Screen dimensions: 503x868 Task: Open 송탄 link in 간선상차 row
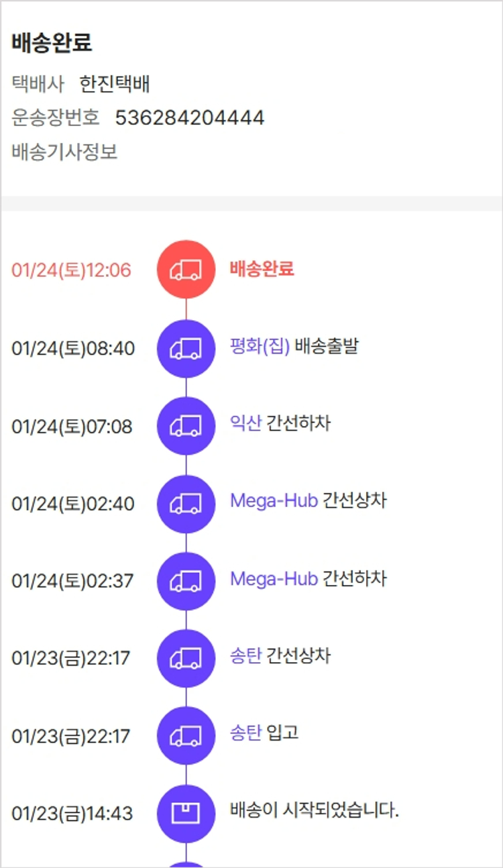(245, 656)
